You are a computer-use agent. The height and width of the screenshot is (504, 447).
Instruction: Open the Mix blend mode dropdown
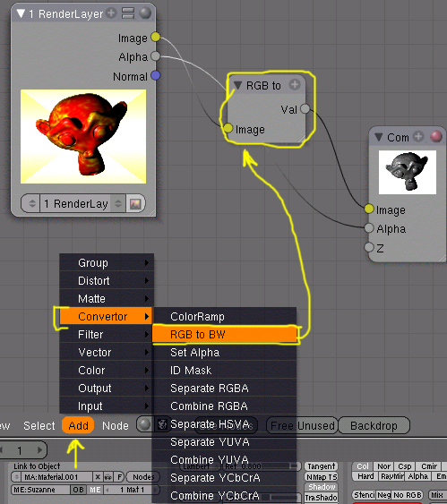[x=437, y=495]
